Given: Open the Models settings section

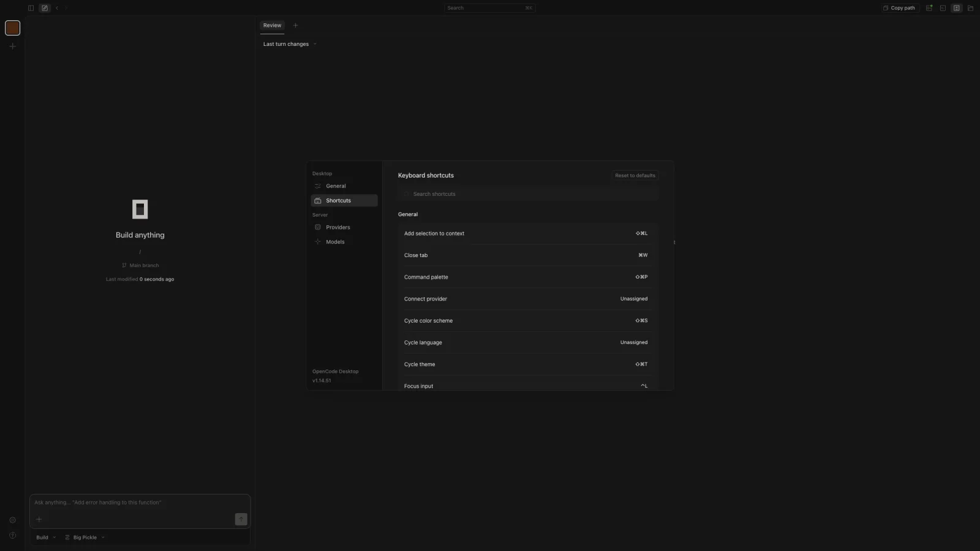Looking at the screenshot, I should [x=344, y=242].
